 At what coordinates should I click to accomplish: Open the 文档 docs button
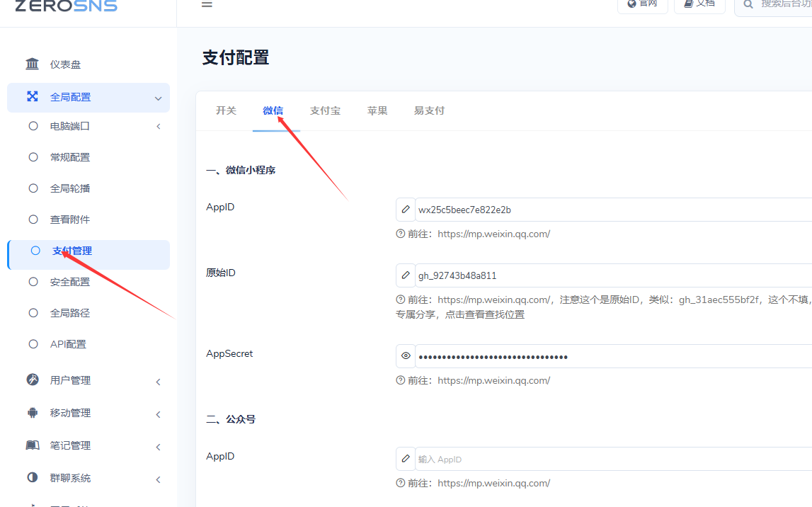pyautogui.click(x=699, y=5)
